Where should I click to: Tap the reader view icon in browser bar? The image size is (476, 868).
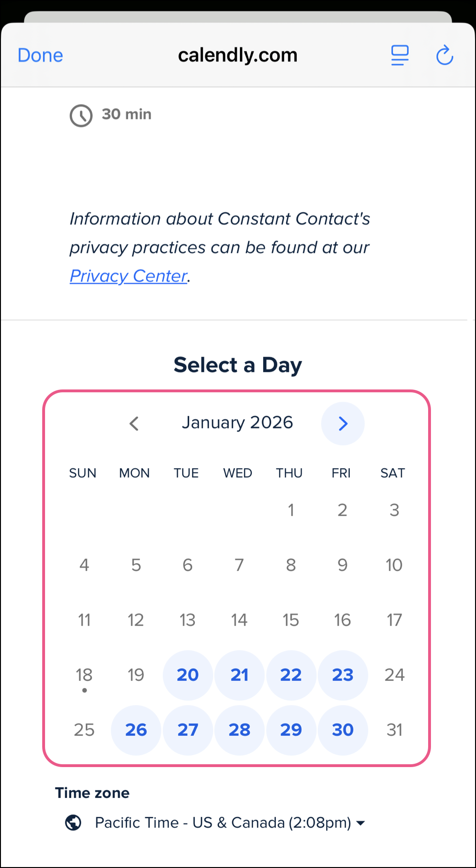coord(400,55)
